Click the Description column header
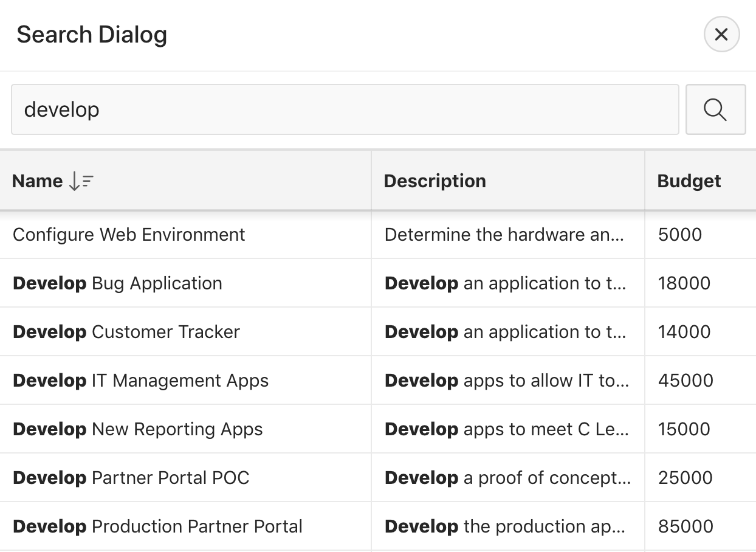 point(435,181)
